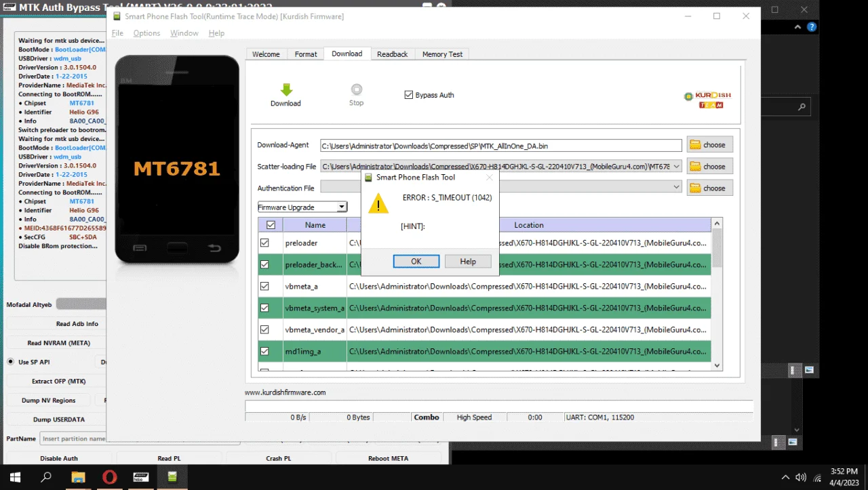Uncheck the vbmeta_system_a partition checkbox

(264, 308)
